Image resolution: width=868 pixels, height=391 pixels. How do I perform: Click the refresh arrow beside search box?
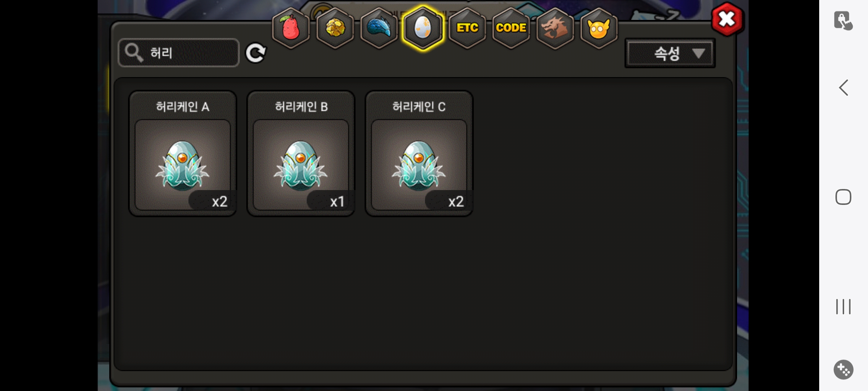tap(256, 53)
